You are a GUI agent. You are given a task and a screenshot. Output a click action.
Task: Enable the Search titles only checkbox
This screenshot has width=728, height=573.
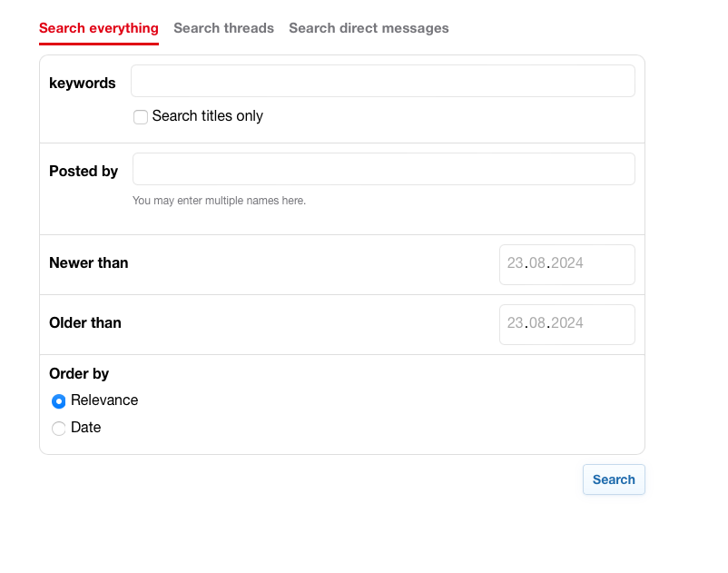point(141,117)
